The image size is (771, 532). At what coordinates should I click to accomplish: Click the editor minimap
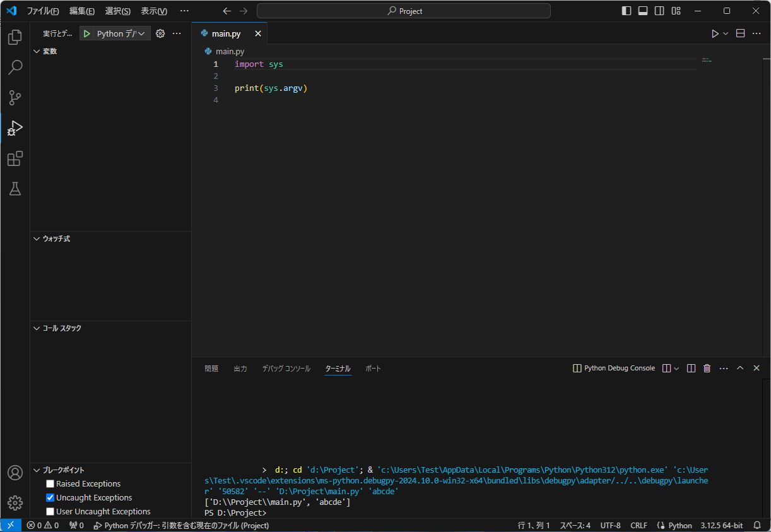tap(707, 60)
